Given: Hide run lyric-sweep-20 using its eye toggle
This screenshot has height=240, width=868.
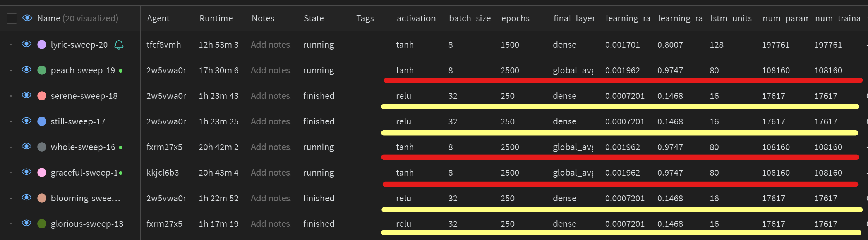Looking at the screenshot, I should point(26,44).
